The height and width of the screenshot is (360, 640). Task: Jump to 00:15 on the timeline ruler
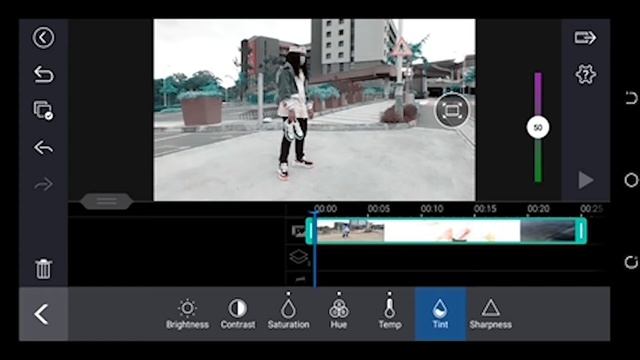(x=485, y=209)
